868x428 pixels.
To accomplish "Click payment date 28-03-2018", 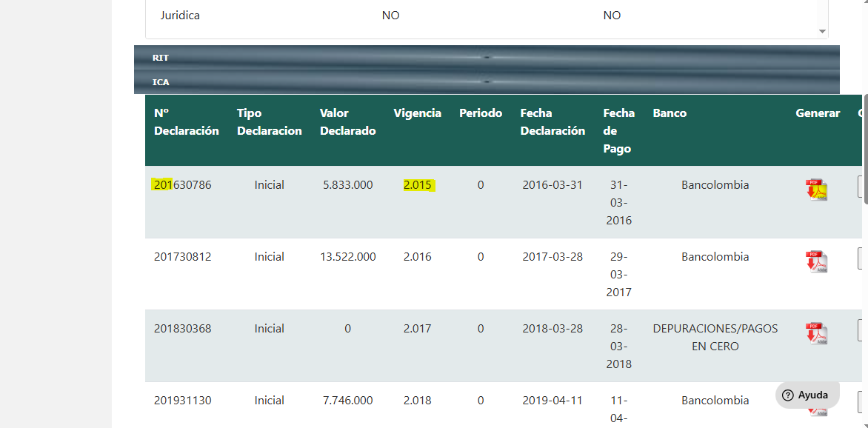I will [619, 347].
